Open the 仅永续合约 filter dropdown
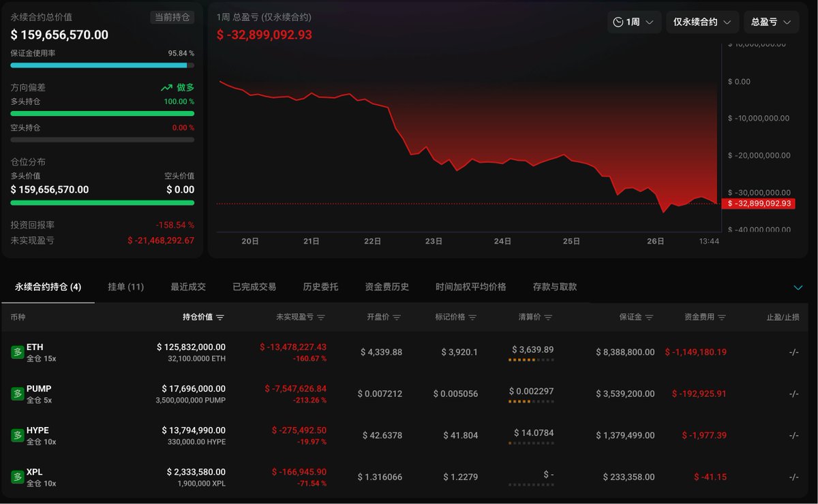Image resolution: width=818 pixels, height=504 pixels. pos(702,22)
